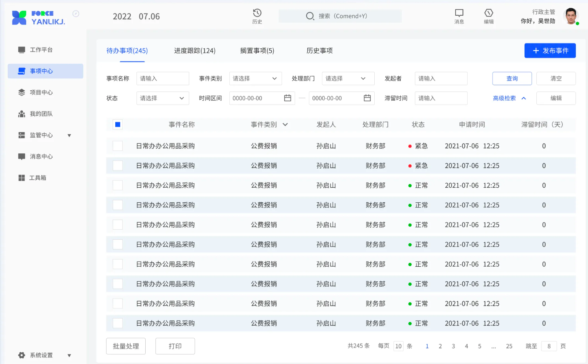Click the 跳至 page number box
Image resolution: width=588 pixels, height=364 pixels.
(549, 346)
